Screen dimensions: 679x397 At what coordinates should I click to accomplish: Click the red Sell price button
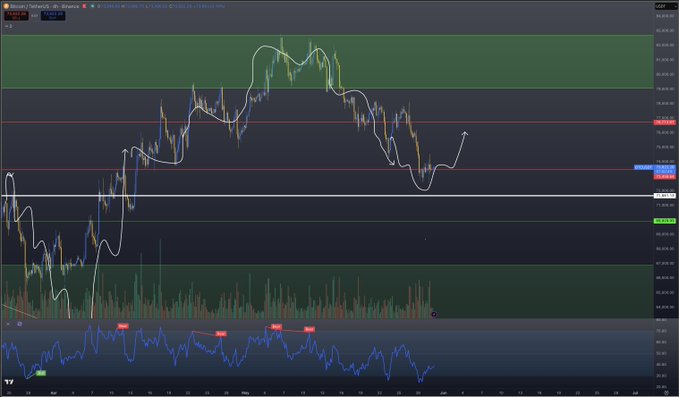[x=16, y=16]
